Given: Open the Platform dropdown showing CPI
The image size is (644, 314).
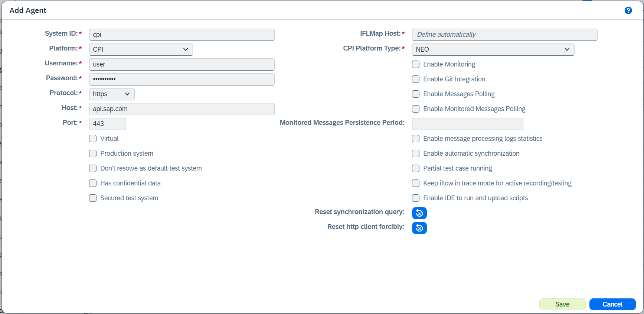Looking at the screenshot, I should click(141, 49).
